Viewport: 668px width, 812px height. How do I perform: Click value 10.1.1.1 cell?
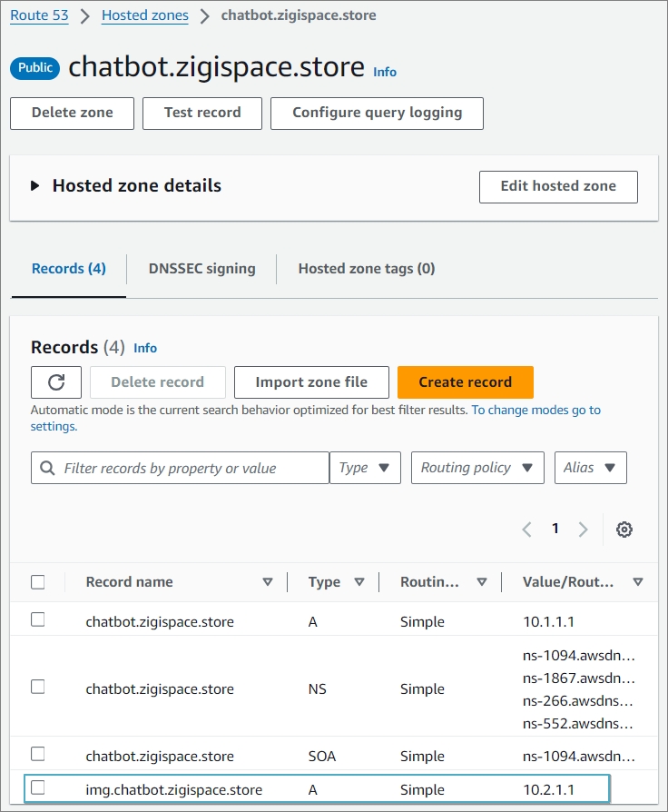click(x=548, y=621)
